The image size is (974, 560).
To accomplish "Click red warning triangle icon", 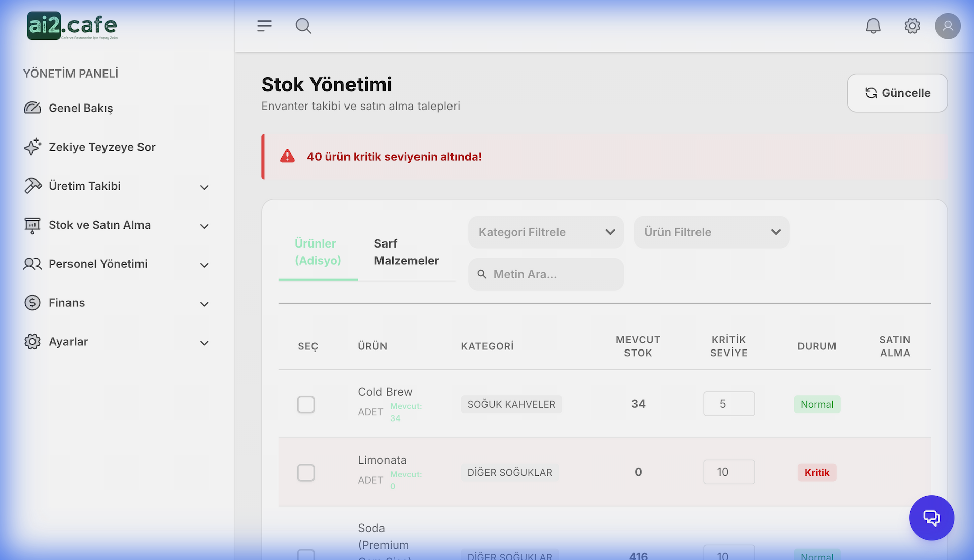I will (287, 156).
